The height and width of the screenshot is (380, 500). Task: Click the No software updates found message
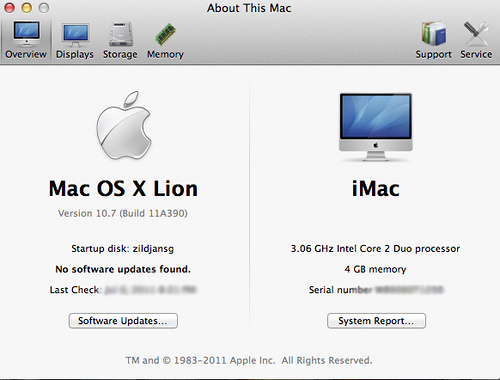click(x=123, y=269)
